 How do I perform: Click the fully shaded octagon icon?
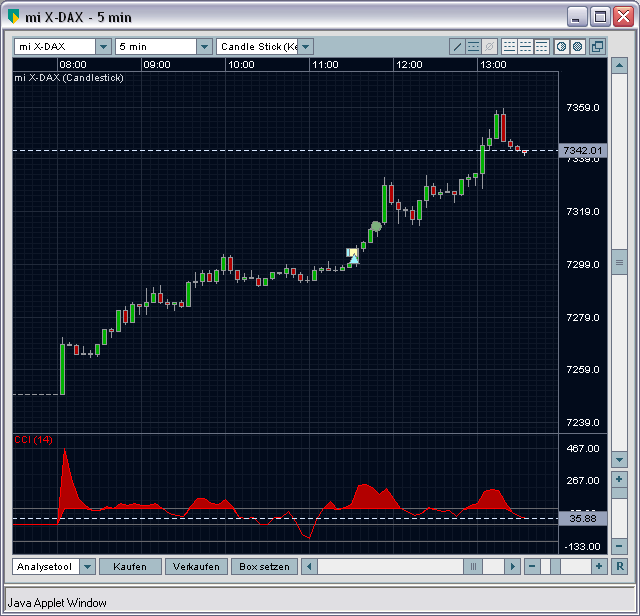point(578,47)
